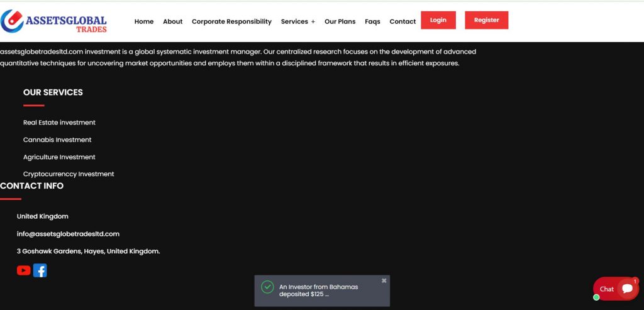
Task: Navigate to Corporate Responsibility
Action: (231, 21)
